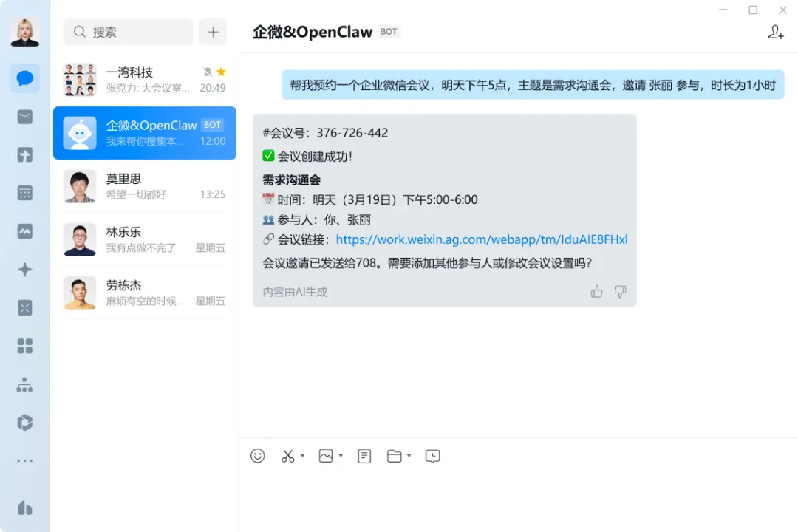Expand the screenshot tool dropdown arrow
This screenshot has width=798, height=532.
[302, 455]
